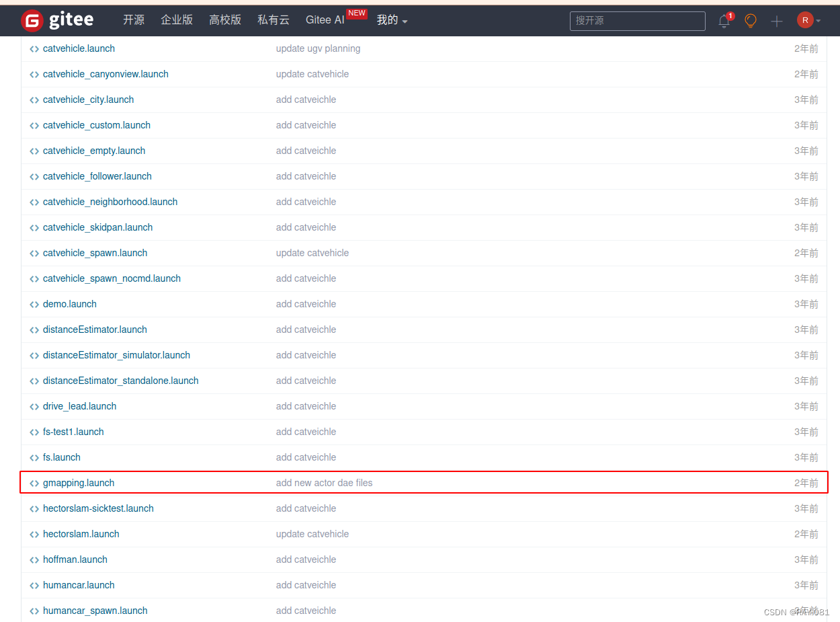Click the code icon beside gmapping.launch
Viewport: 840px width, 622px height.
pyautogui.click(x=34, y=483)
